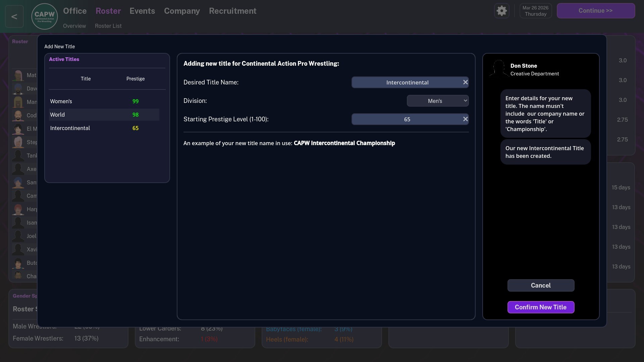The image size is (644, 362).
Task: Click the Enhancement 1 (3%) value
Action: (209, 339)
